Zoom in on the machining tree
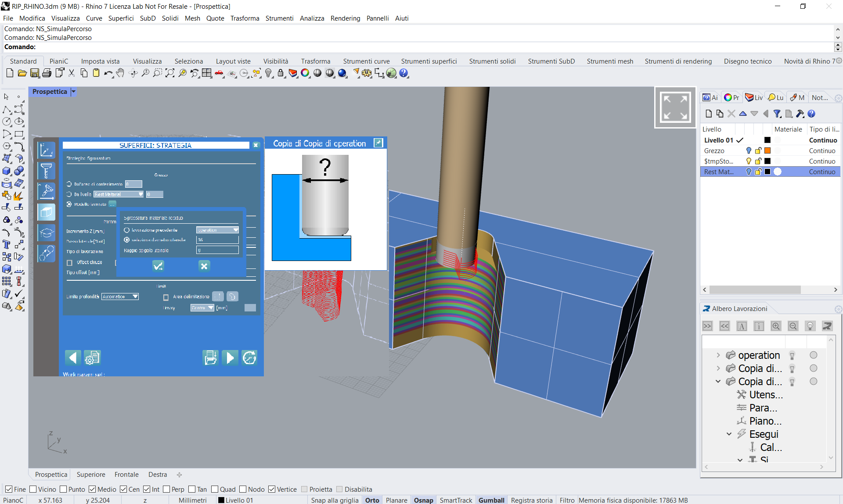843x504 pixels. click(776, 326)
